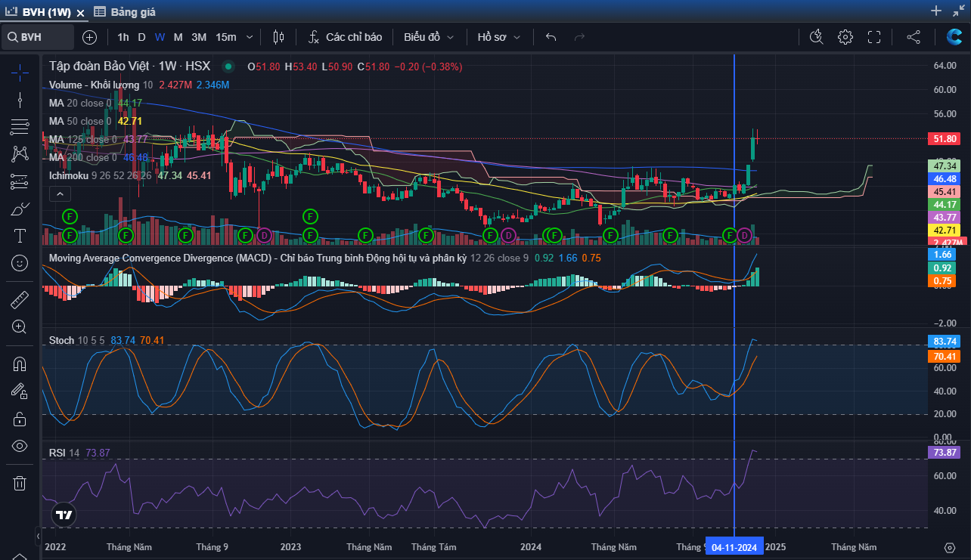The width and height of the screenshot is (971, 560).
Task: Open the forecasting and measurement tools
Action: tap(20, 181)
